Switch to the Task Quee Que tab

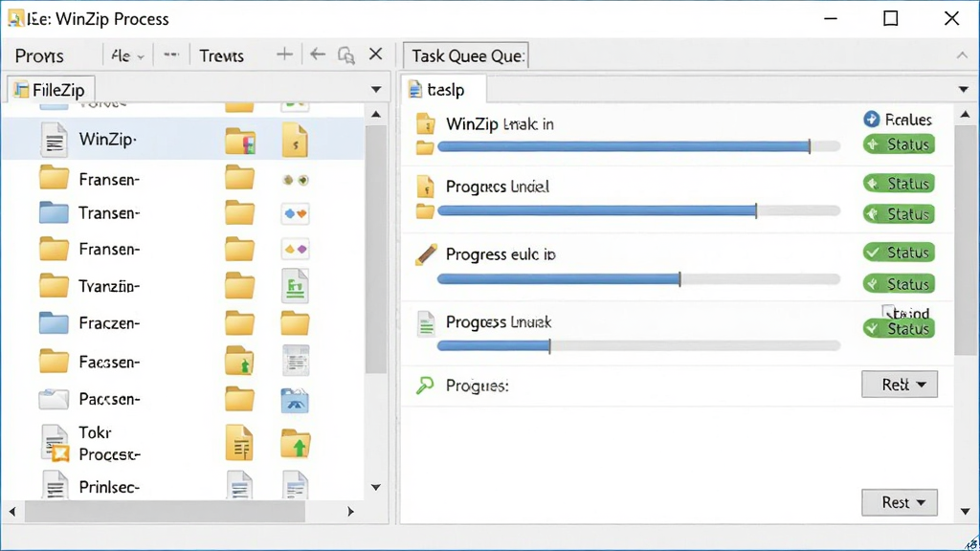click(x=466, y=55)
